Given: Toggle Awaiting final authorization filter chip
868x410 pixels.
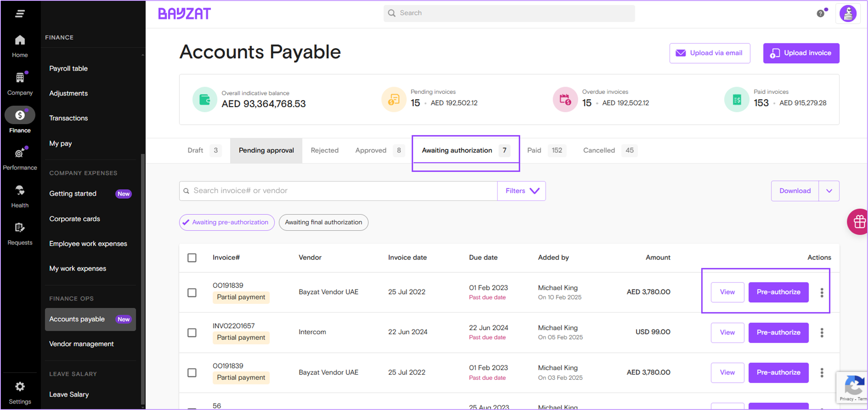Looking at the screenshot, I should coord(324,223).
